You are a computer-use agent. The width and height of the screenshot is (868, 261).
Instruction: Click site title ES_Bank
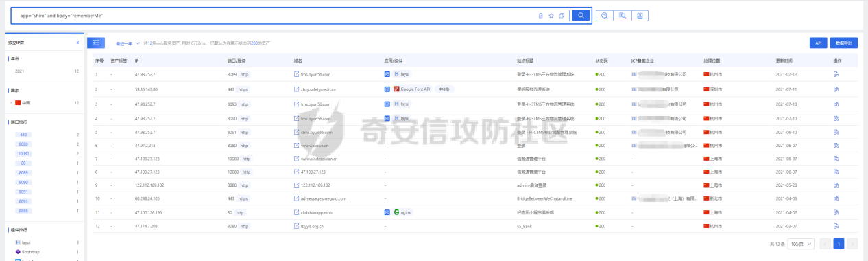pos(525,225)
